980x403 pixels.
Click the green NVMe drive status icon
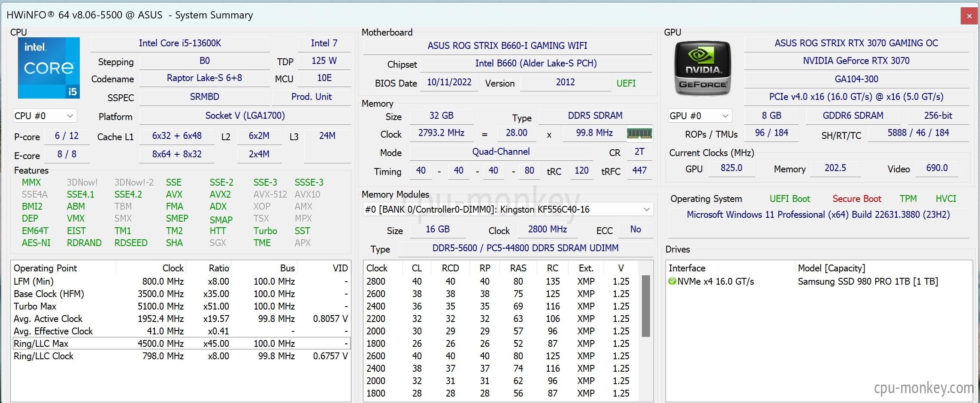click(x=672, y=282)
